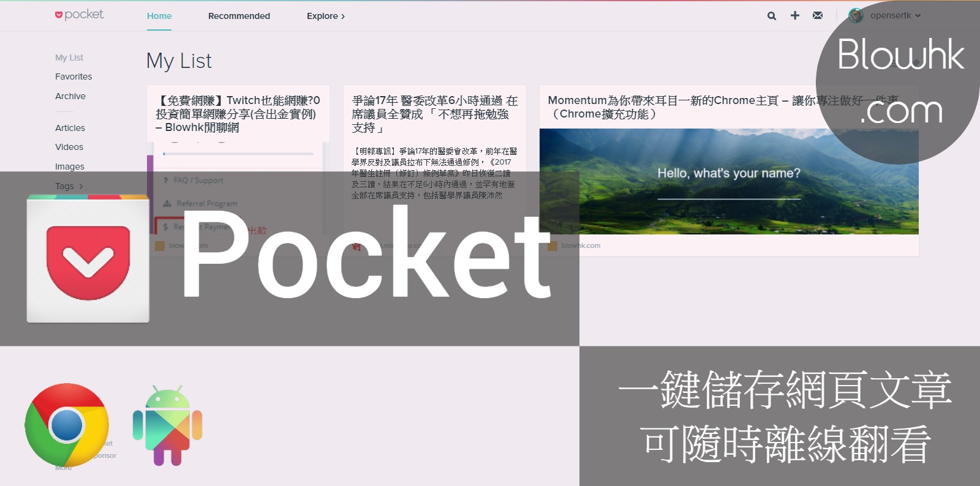980x486 pixels.
Task: Click blowhk.com source under Momentum card
Action: [x=581, y=245]
